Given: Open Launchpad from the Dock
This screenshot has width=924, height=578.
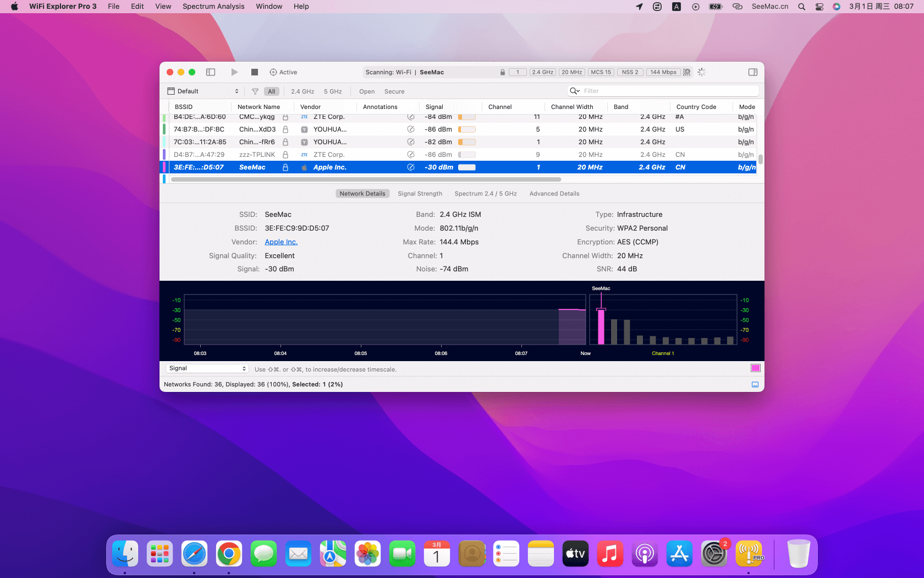Looking at the screenshot, I should click(x=159, y=554).
